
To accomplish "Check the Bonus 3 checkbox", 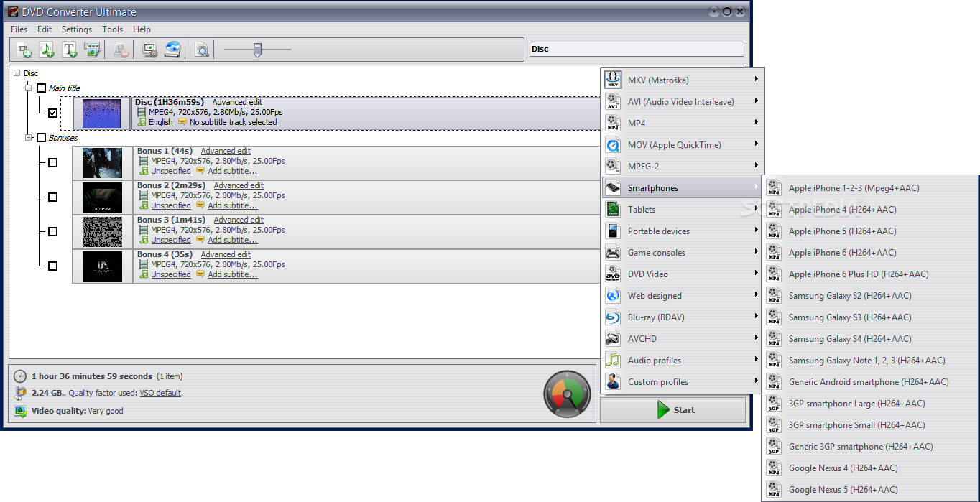I will (52, 231).
